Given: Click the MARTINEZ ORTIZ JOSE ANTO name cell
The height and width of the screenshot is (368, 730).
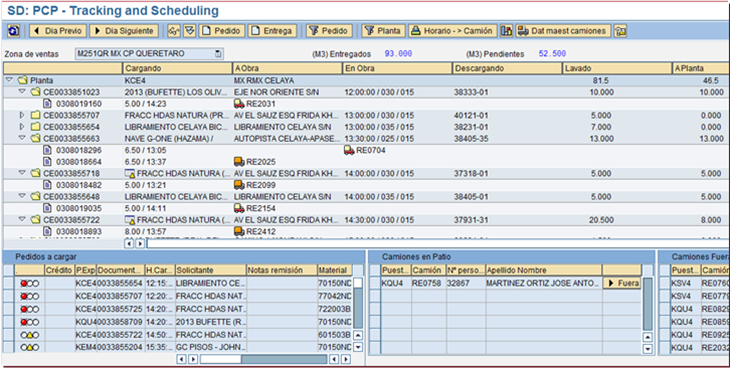Looking at the screenshot, I should pos(543,283).
